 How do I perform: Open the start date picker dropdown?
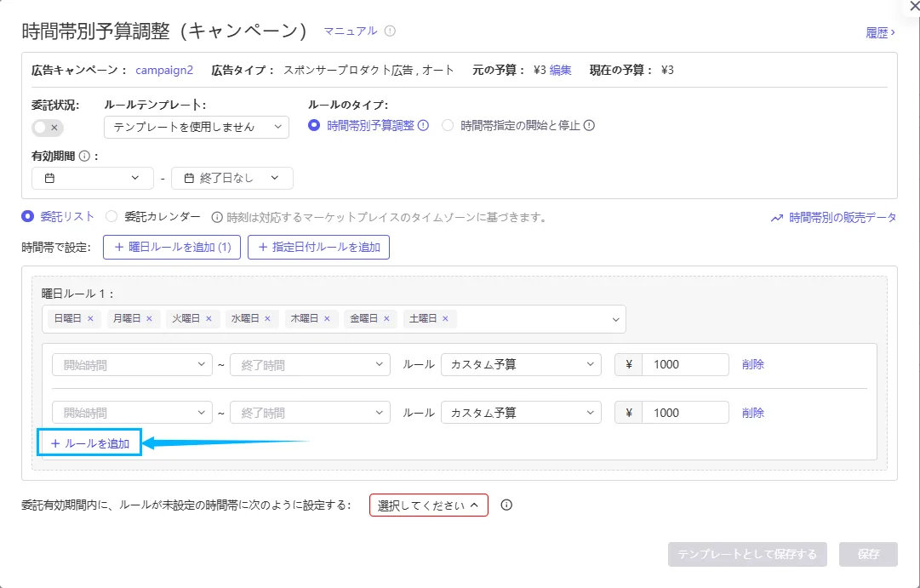click(x=93, y=178)
